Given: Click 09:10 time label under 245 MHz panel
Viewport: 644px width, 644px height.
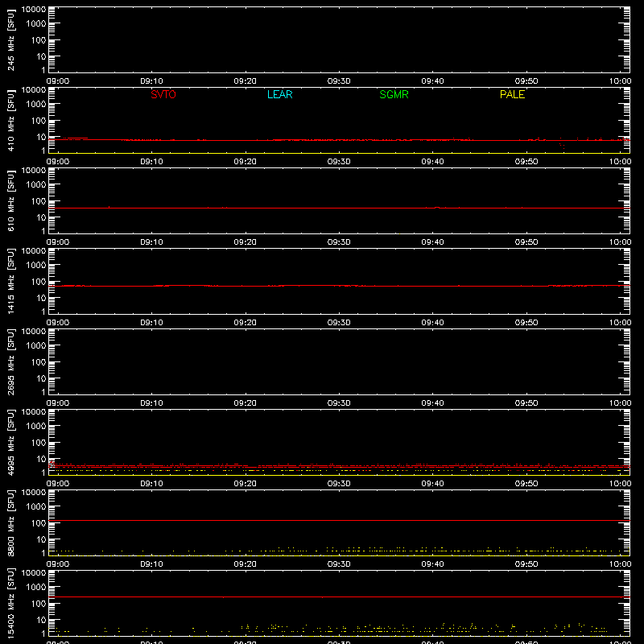Looking at the screenshot, I should pyautogui.click(x=151, y=81).
